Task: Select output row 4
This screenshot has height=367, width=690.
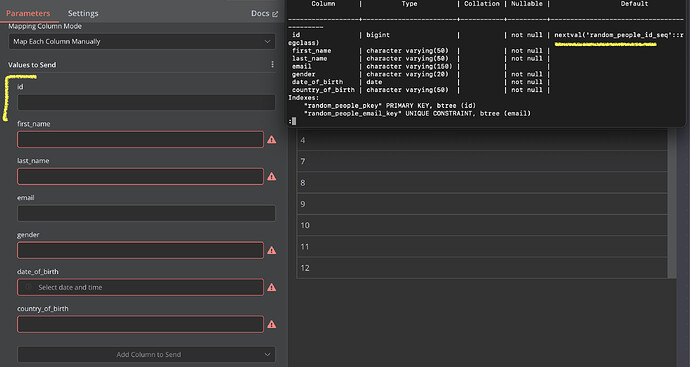Action: click(482, 140)
